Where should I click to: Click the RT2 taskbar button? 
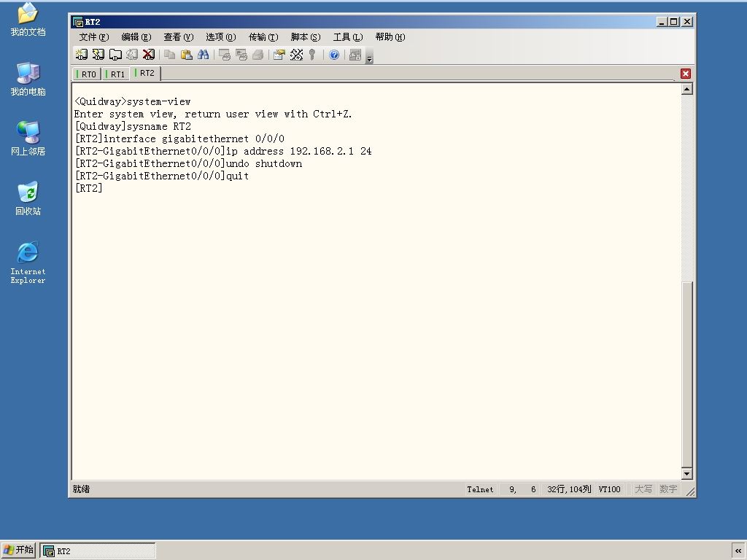98,551
